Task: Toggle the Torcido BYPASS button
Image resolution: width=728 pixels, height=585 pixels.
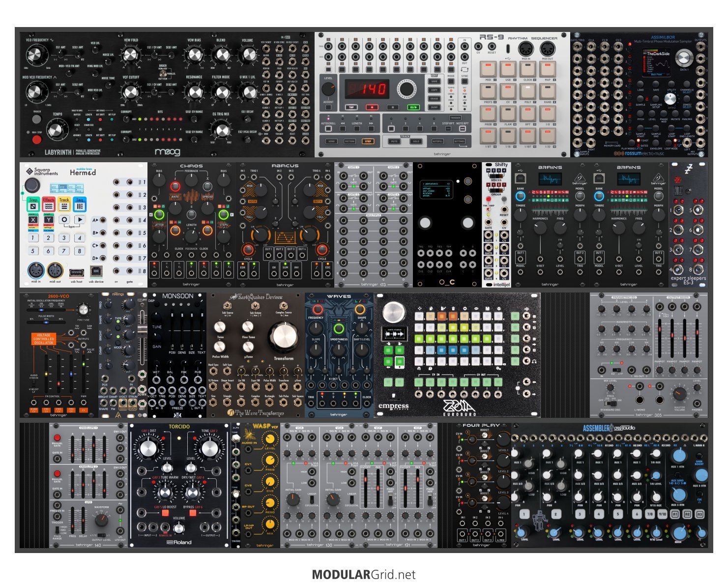Action: click(193, 513)
